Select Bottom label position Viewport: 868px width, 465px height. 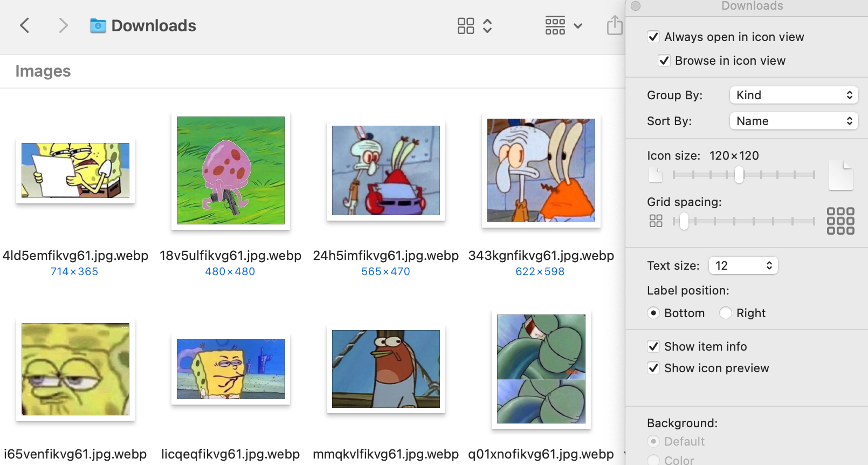[653, 313]
